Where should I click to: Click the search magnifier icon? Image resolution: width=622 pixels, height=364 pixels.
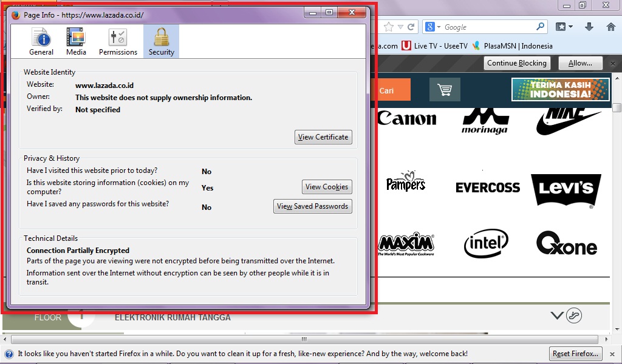coord(540,27)
